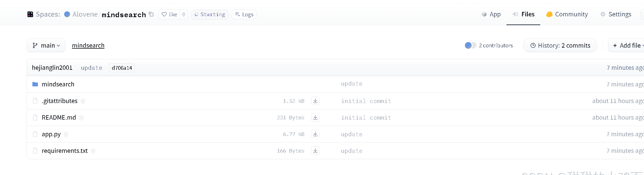This screenshot has width=644, height=175.
Task: Download the app.py file
Action: point(315,134)
